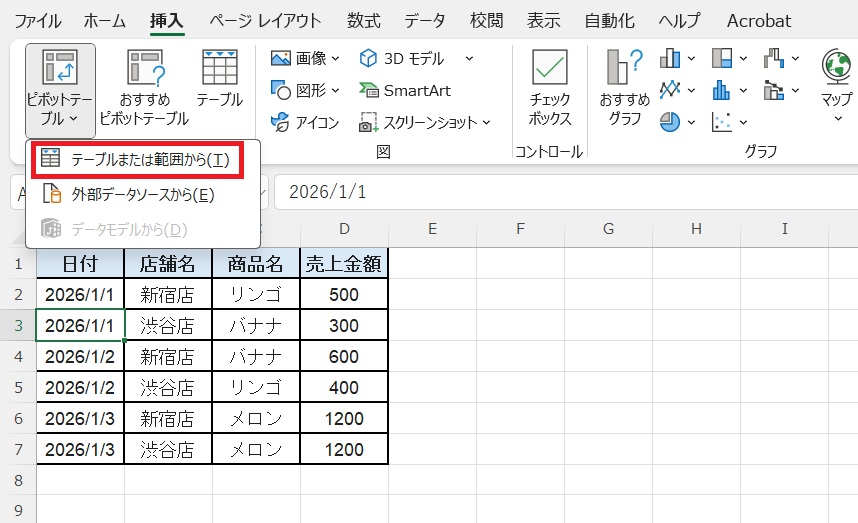Click the スクリーンショット icon

(368, 122)
